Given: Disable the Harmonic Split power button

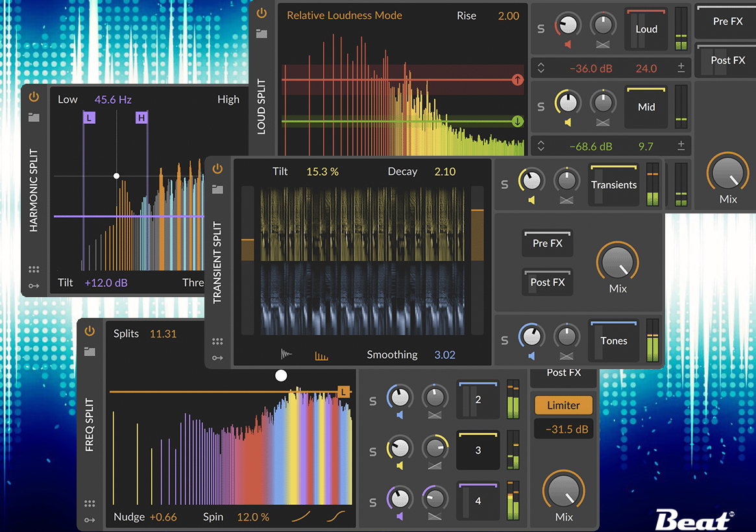Looking at the screenshot, I should [x=34, y=97].
